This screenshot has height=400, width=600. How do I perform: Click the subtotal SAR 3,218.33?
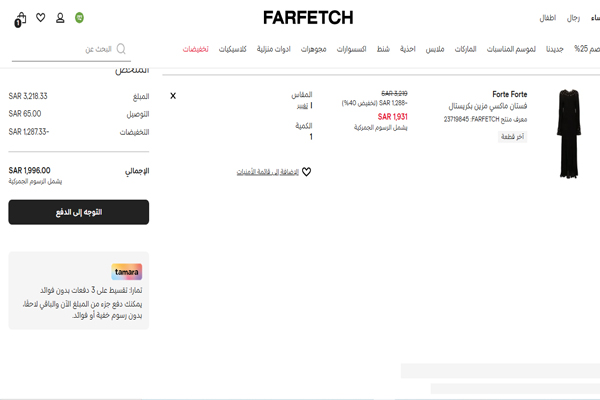click(28, 96)
